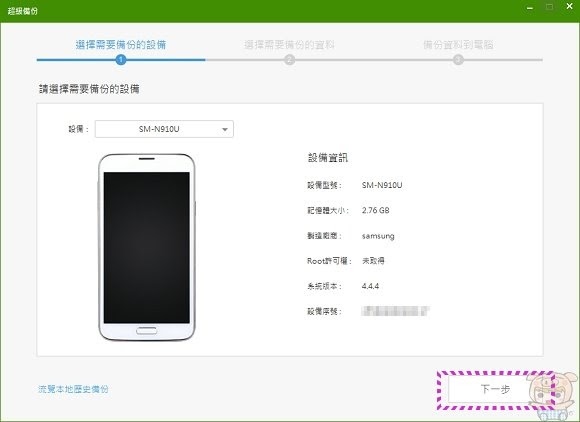Click step 2 circle marker

[x=289, y=60]
